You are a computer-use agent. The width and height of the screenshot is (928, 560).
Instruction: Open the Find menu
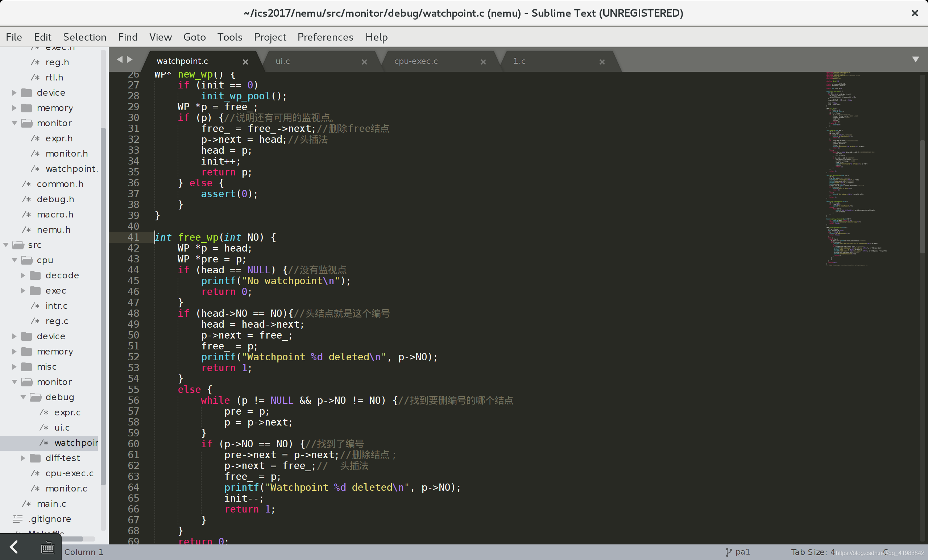[128, 37]
